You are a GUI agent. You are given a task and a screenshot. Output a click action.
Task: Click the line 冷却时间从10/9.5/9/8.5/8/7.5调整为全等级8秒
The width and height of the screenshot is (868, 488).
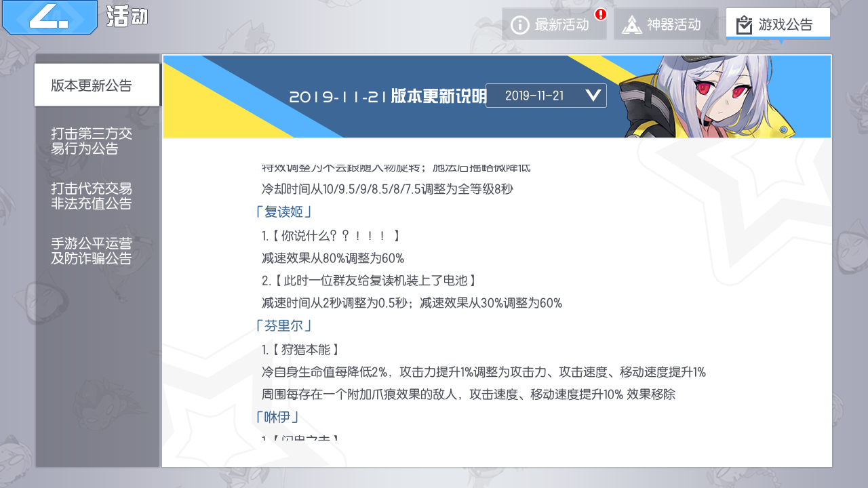[388, 190]
